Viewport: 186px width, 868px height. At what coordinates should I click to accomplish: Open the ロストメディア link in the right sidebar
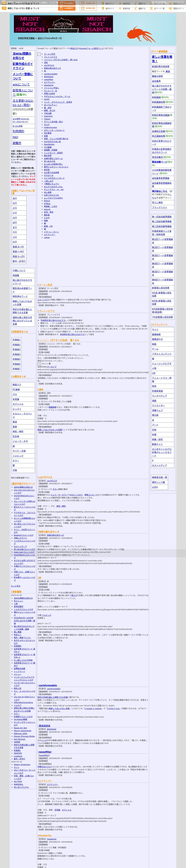click(159, 465)
